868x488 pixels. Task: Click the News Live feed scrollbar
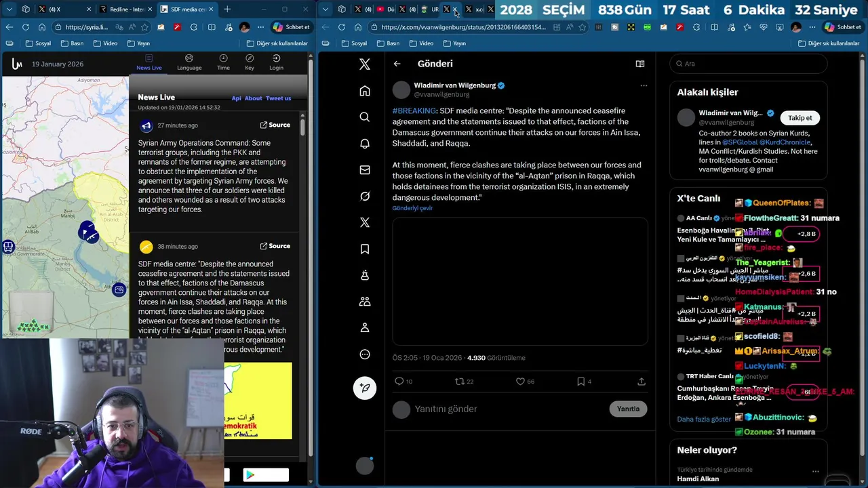point(302,128)
